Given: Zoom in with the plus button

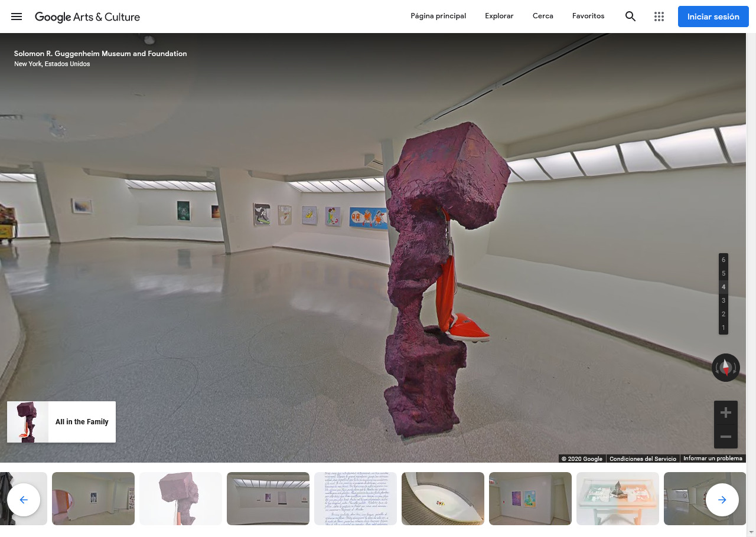Looking at the screenshot, I should (726, 412).
